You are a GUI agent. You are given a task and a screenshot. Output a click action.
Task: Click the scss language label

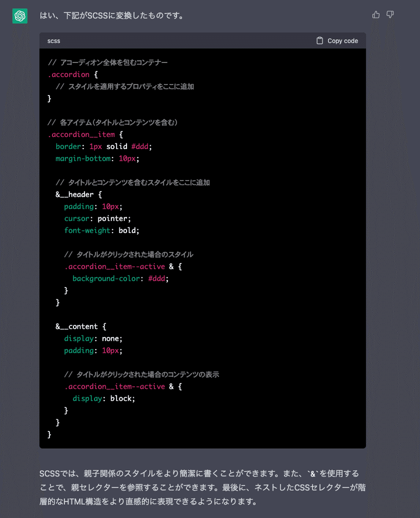point(54,41)
